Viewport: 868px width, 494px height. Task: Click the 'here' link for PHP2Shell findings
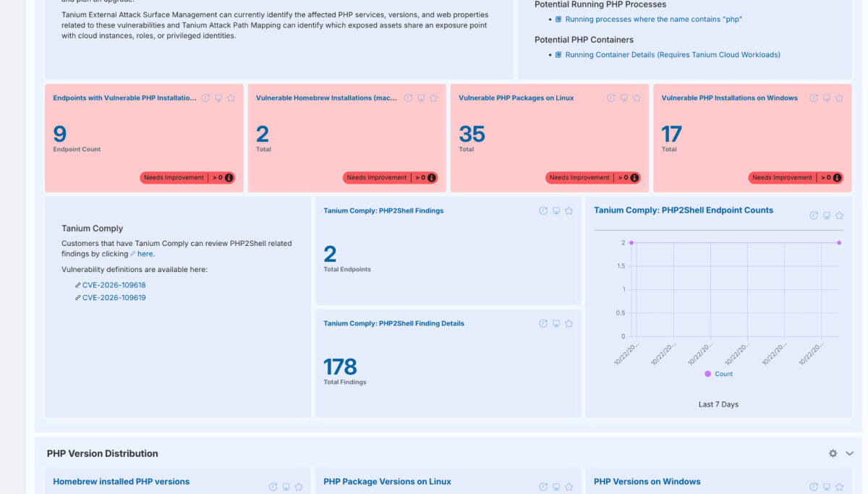pos(145,254)
